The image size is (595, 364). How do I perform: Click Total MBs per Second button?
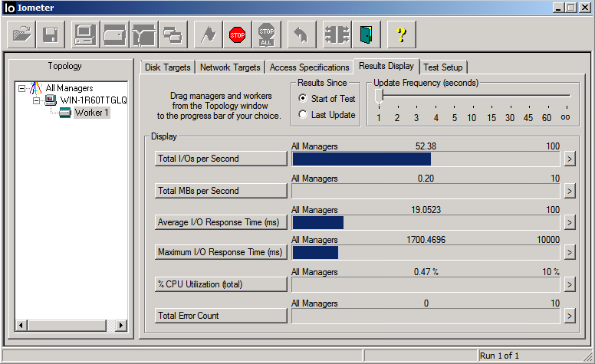coord(221,191)
